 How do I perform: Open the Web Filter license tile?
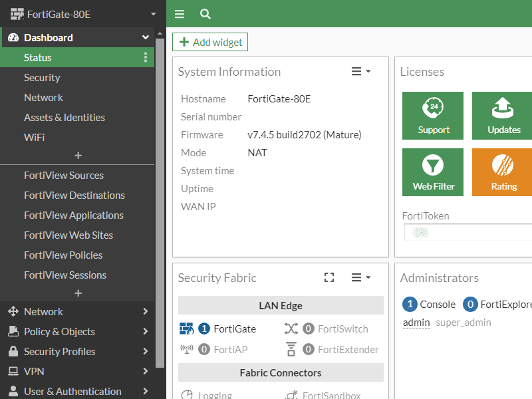433,172
